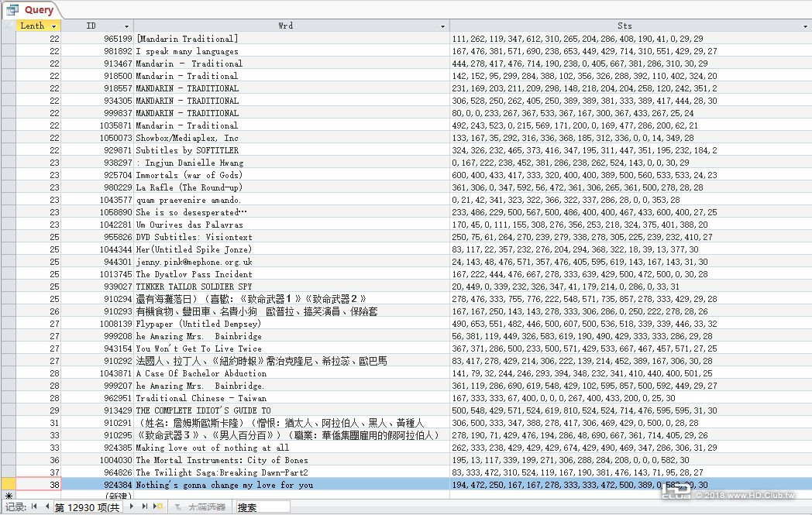Click cell 'quam praevenire amando.'
The image size is (812, 515).
291,201
